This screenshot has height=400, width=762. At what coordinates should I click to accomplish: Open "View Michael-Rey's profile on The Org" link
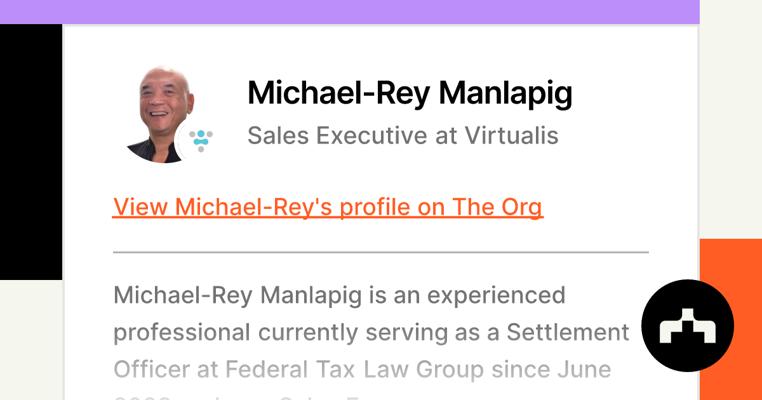(327, 207)
